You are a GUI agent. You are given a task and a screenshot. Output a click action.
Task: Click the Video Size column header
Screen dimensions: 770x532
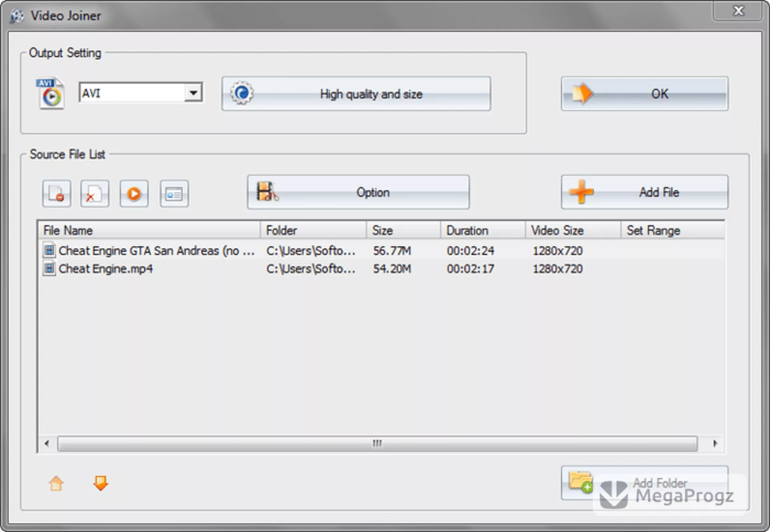click(x=573, y=231)
